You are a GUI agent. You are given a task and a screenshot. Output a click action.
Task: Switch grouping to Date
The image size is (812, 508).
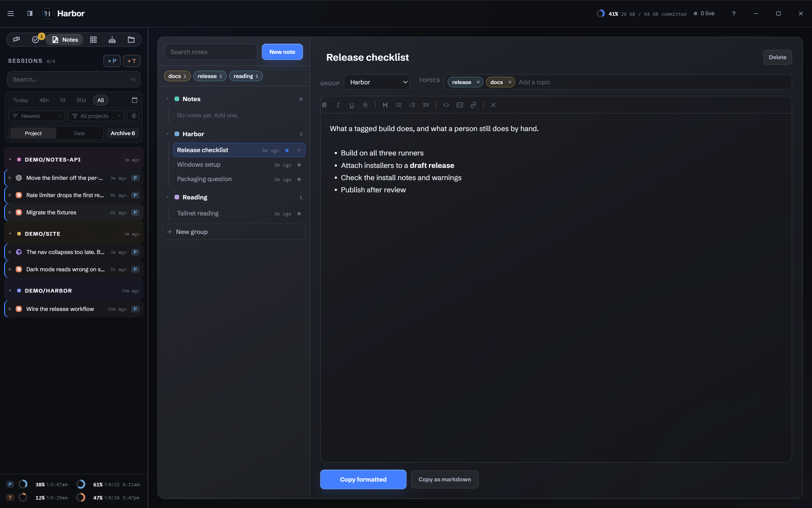[79, 133]
